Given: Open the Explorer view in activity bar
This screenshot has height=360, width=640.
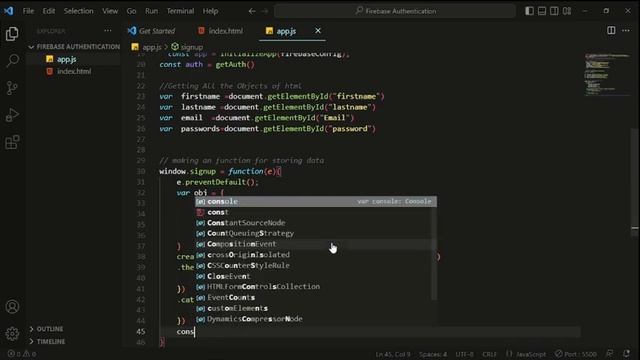Looking at the screenshot, I should coord(12,34).
